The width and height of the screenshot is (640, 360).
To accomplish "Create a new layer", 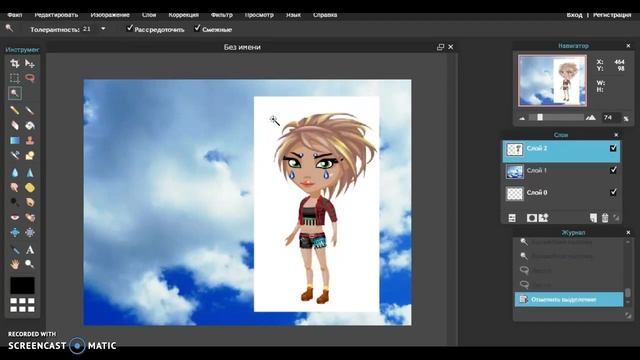I will pyautogui.click(x=593, y=218).
